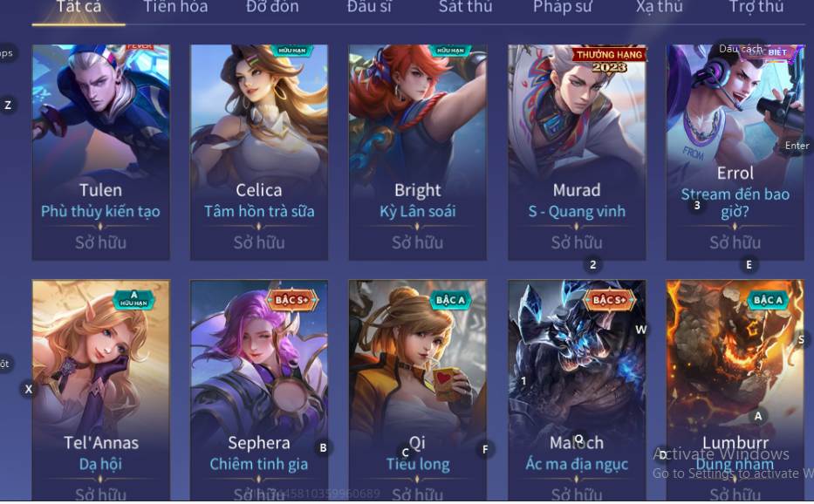Open Errol Stream đến bao giờ skin

pos(735,152)
